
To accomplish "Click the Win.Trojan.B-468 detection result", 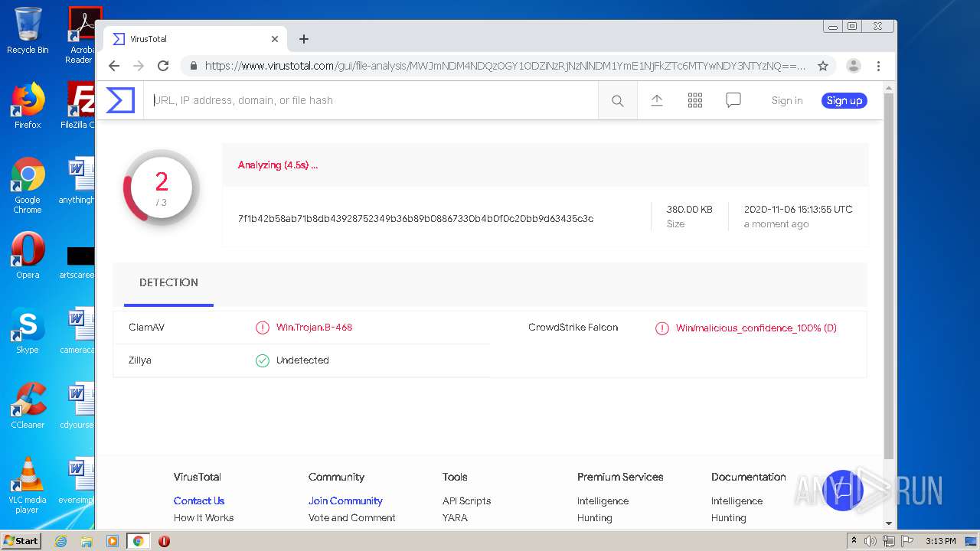I will tap(314, 328).
